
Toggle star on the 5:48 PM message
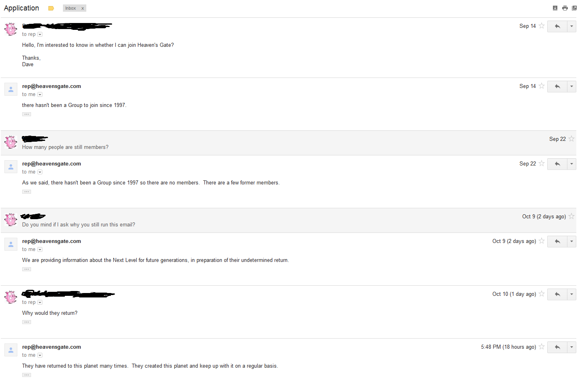click(x=542, y=347)
